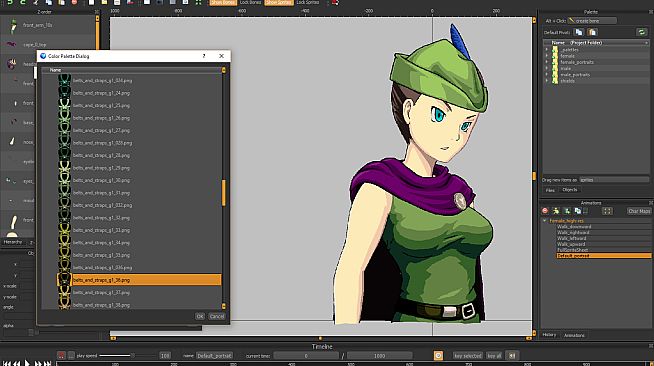Switch to the Hierarchy tab

coord(13,242)
